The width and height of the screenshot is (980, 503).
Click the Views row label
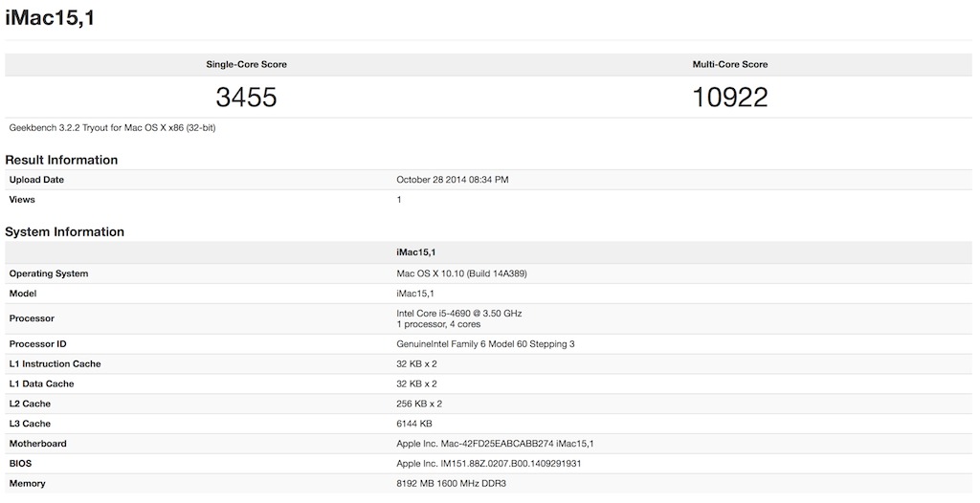point(23,200)
